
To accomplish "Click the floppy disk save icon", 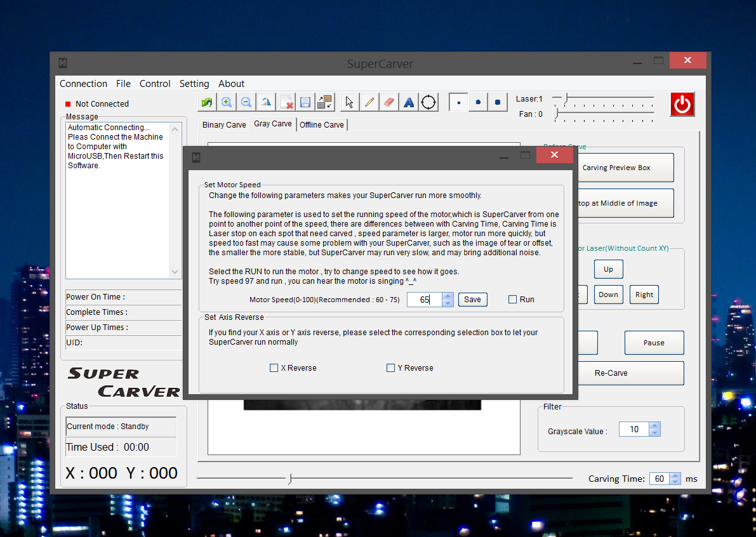I will coord(305,102).
